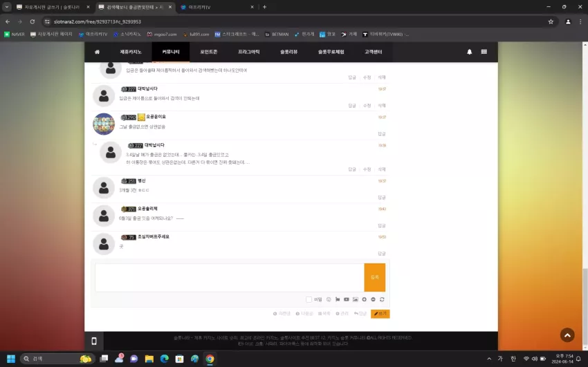Open the post list link
This screenshot has width=588, height=367.
click(324, 314)
